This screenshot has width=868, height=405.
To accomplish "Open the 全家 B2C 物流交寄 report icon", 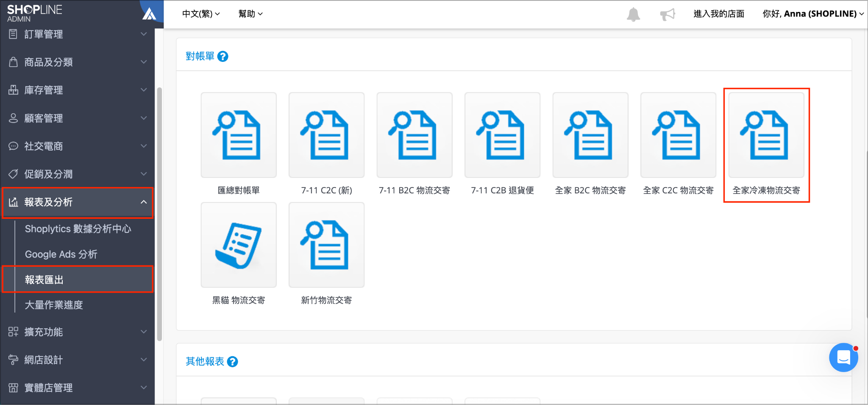I will 590,135.
